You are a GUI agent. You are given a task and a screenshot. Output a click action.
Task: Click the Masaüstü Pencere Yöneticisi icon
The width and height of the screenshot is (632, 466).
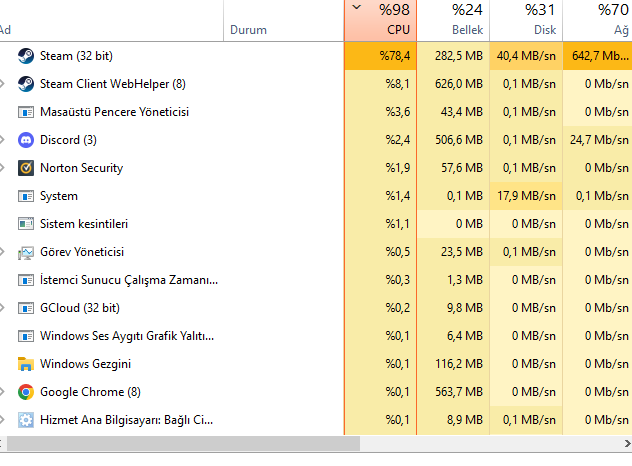pyautogui.click(x=26, y=112)
